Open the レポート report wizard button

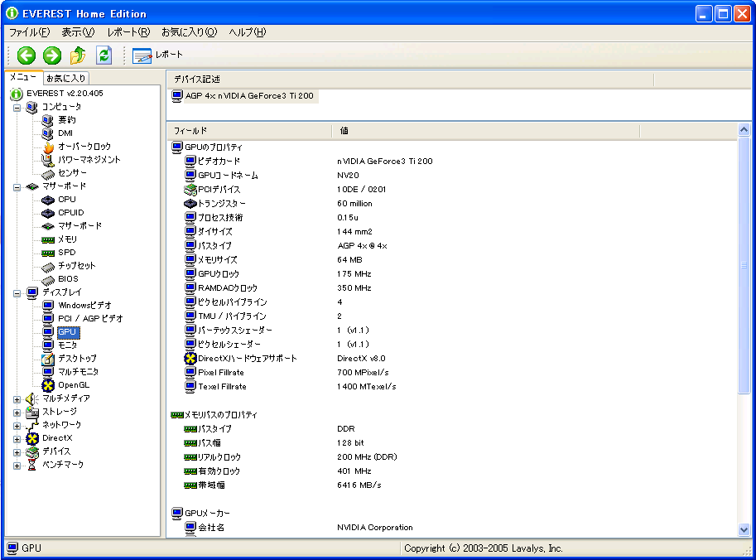157,55
